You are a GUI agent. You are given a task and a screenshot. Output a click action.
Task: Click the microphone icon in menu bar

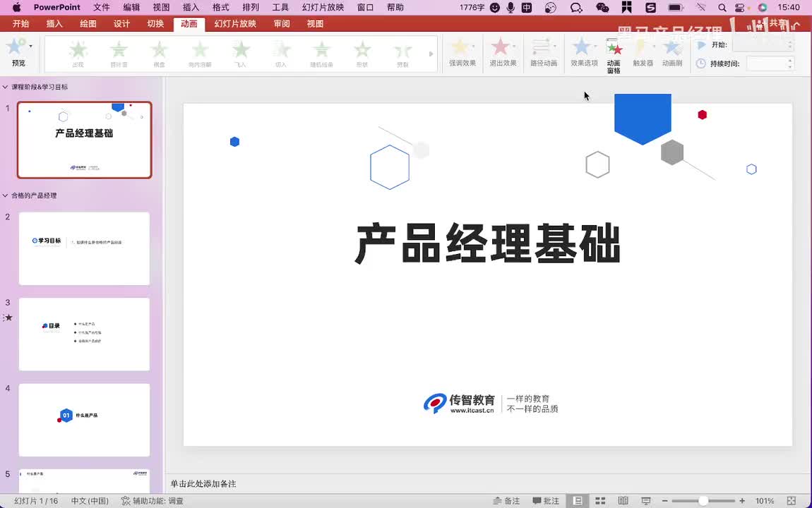click(511, 7)
